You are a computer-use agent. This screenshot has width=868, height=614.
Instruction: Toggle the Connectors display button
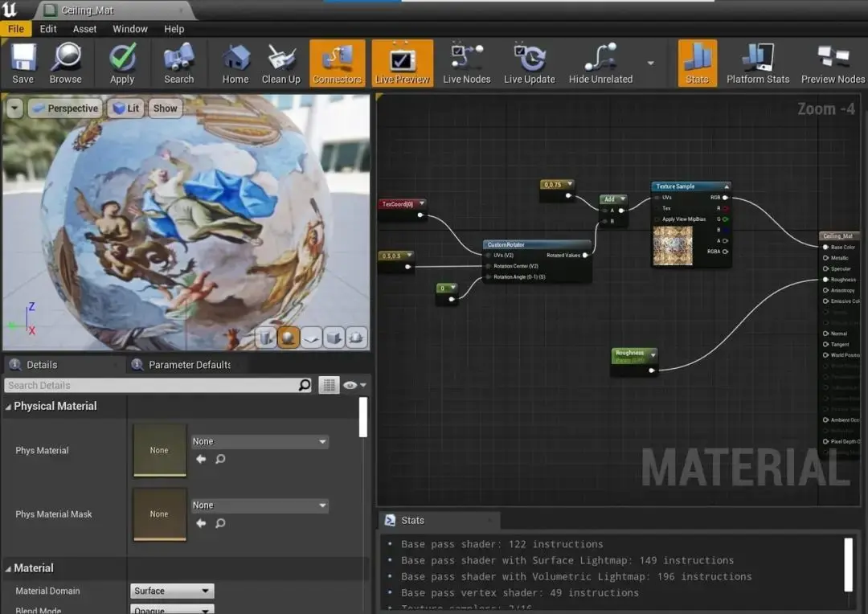click(337, 63)
